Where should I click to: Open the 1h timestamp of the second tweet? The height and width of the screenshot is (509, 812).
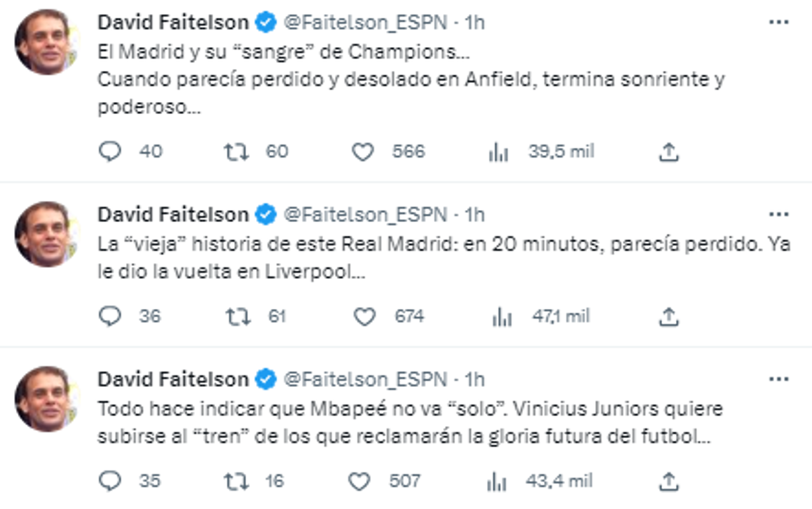[x=475, y=215]
